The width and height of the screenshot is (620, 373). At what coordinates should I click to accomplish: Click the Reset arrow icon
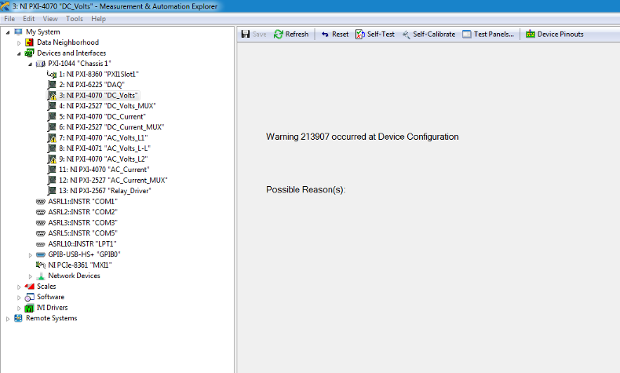click(325, 34)
